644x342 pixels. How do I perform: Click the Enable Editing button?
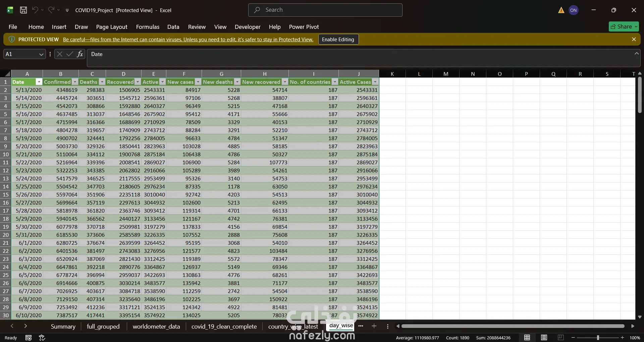point(338,39)
